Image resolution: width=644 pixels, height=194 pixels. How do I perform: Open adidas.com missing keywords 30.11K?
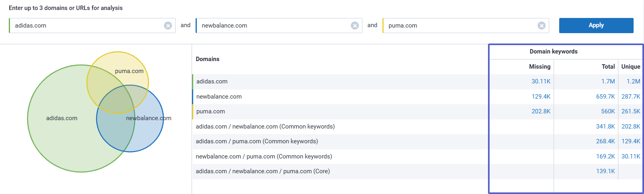point(541,81)
